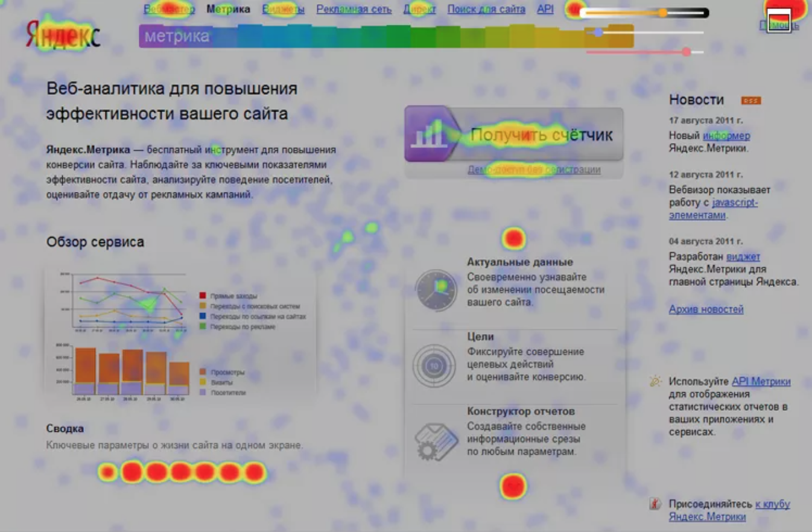Open the Вебмастер menu item
812x532 pixels.
tap(170, 10)
